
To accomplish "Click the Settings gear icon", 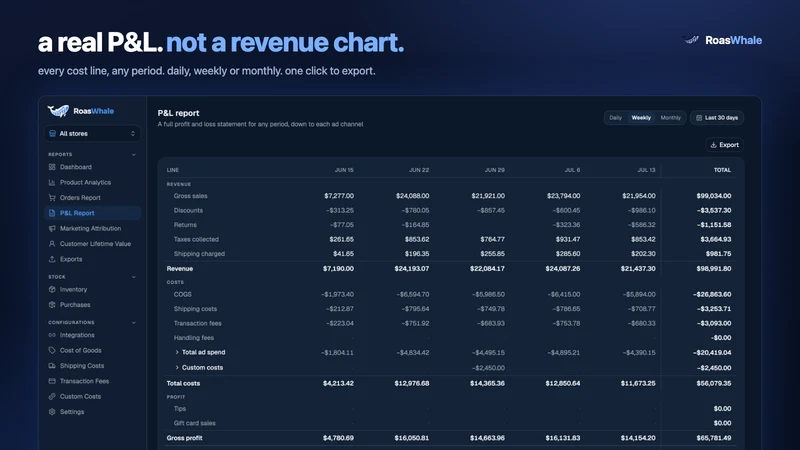I will coord(52,412).
